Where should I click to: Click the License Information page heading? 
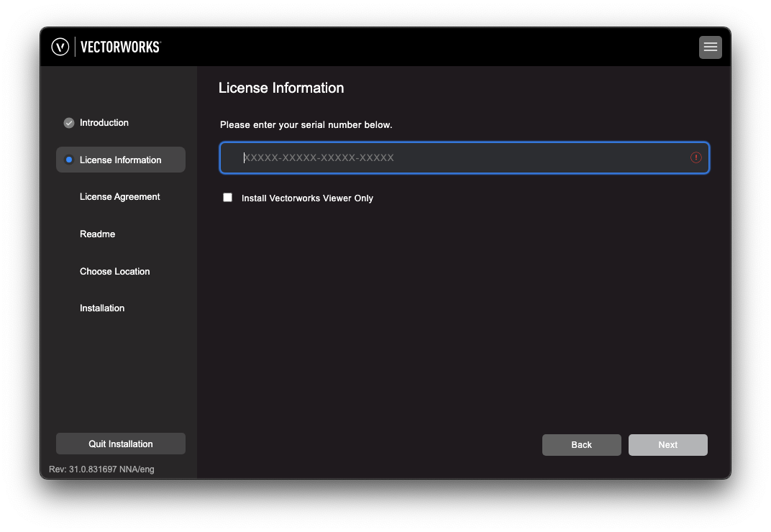(x=281, y=88)
